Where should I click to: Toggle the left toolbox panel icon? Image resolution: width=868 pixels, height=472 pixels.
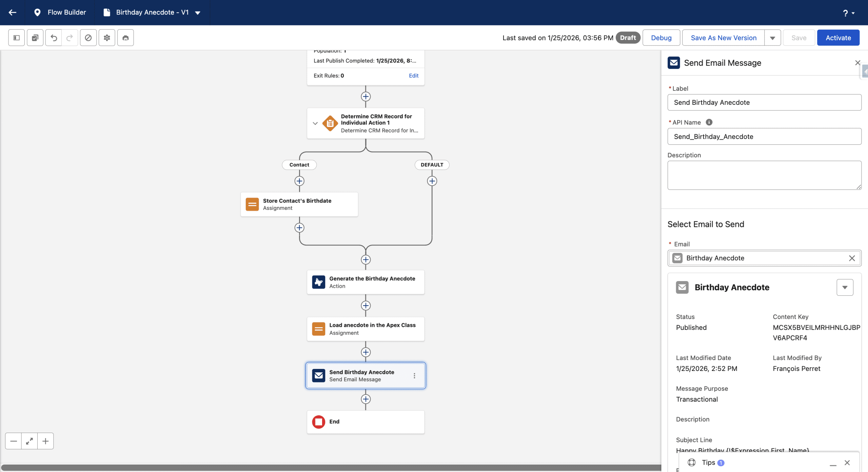click(x=16, y=38)
